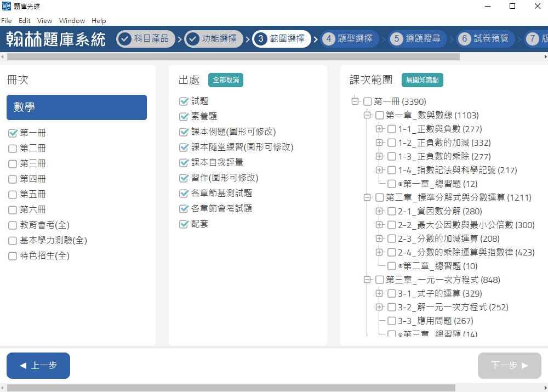This screenshot has height=392, width=548.
Task: Uncheck the 第一冊 volume checkbox
Action: point(13,133)
